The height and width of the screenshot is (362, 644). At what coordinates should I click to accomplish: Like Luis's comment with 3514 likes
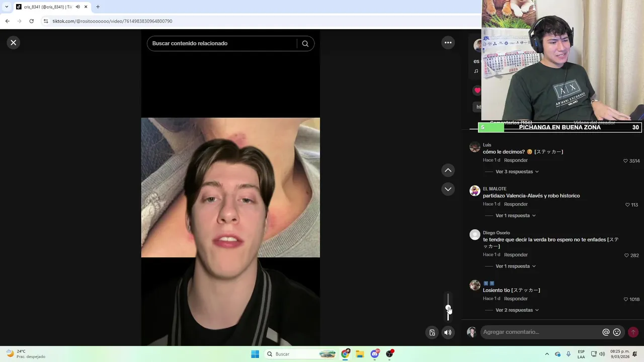625,161
